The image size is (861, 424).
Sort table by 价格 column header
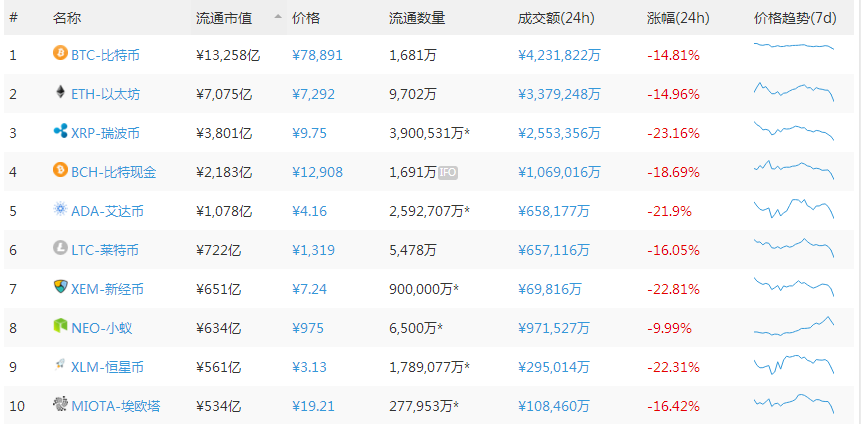(306, 18)
